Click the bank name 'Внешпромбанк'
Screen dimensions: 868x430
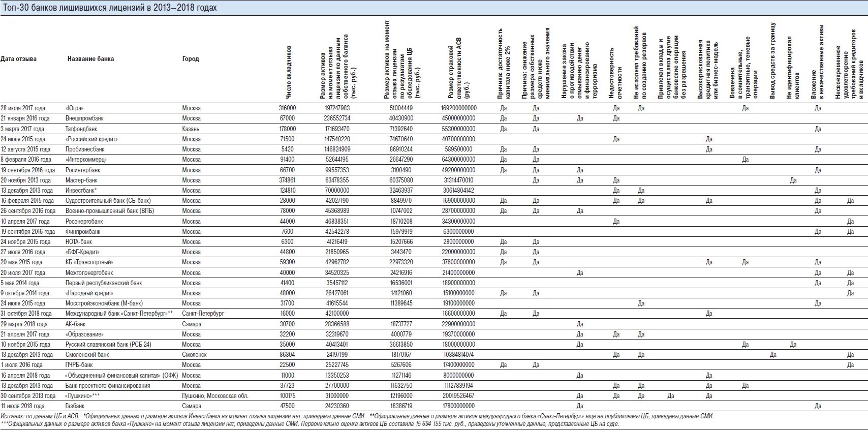pyautogui.click(x=84, y=118)
